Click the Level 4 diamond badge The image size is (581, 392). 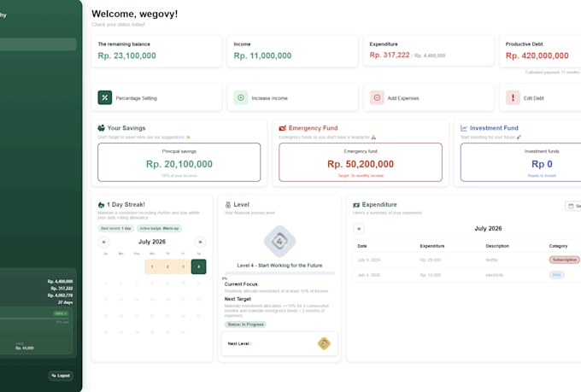pos(279,242)
